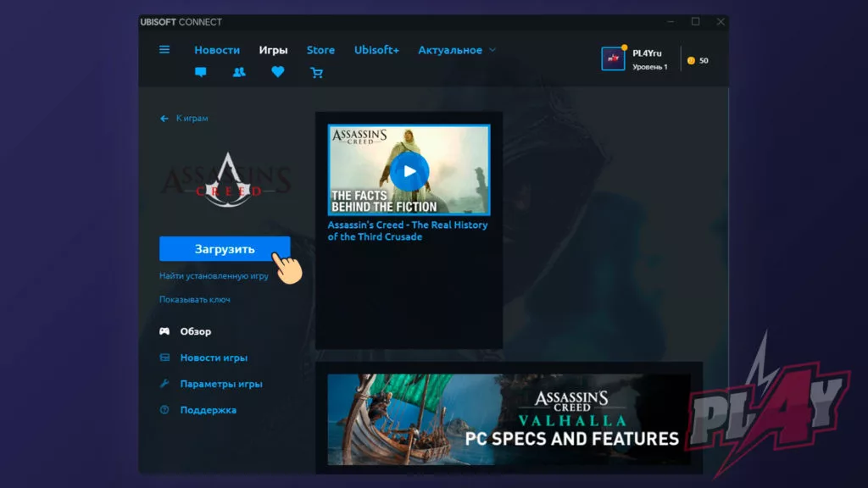Select the Игры tab
Viewport: 868px width, 488px height.
(x=273, y=50)
